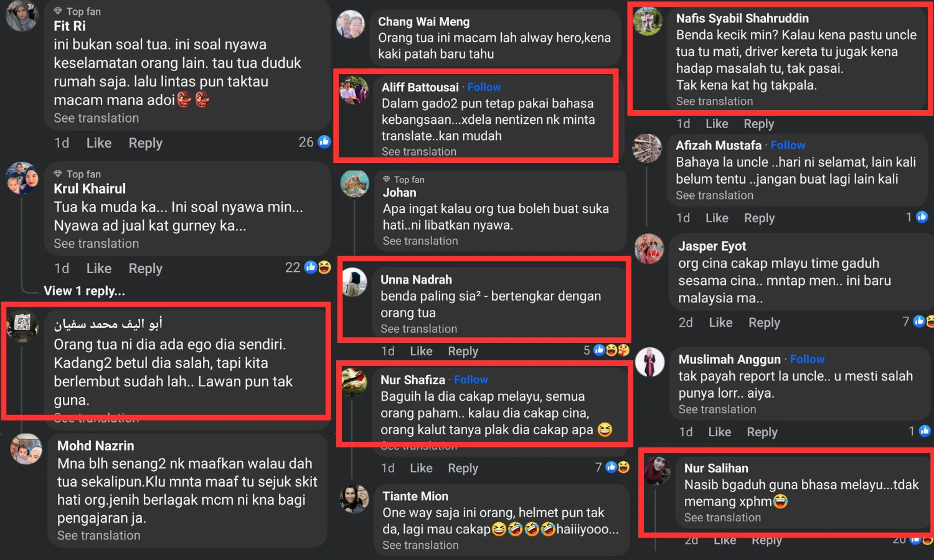The width and height of the screenshot is (934, 560).
Task: See translation of Mohd Nazrin's comment
Action: tap(98, 535)
